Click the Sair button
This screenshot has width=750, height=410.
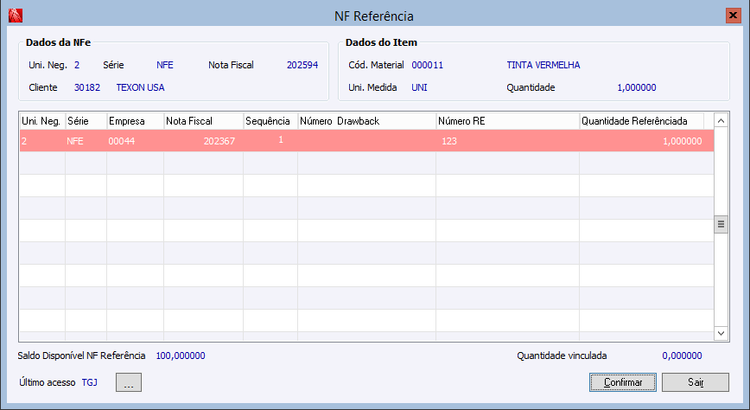click(695, 382)
